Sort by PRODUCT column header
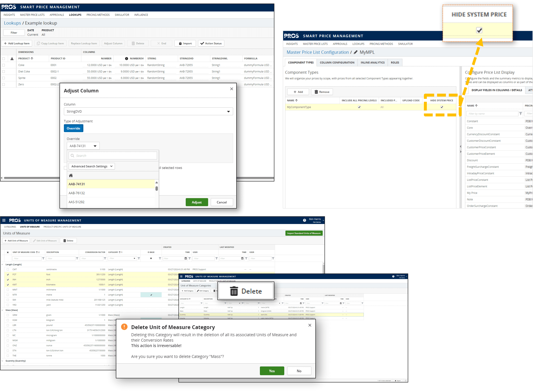This screenshot has height=392, width=533. (x=26, y=59)
